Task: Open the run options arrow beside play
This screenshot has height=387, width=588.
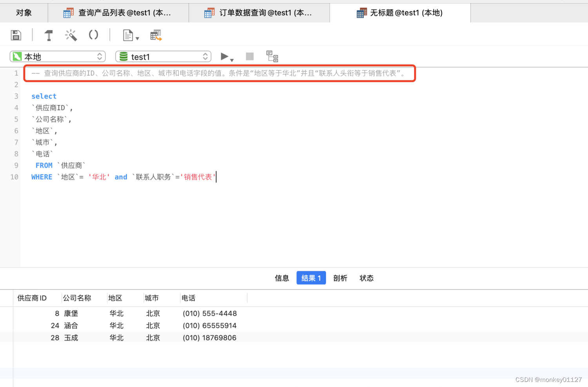Action: [x=232, y=60]
